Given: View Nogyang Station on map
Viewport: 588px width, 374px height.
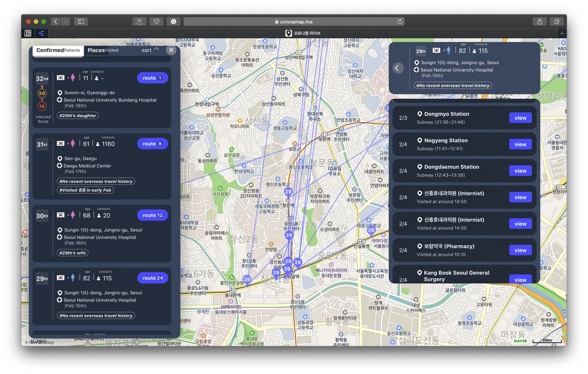Looking at the screenshot, I should tap(520, 144).
